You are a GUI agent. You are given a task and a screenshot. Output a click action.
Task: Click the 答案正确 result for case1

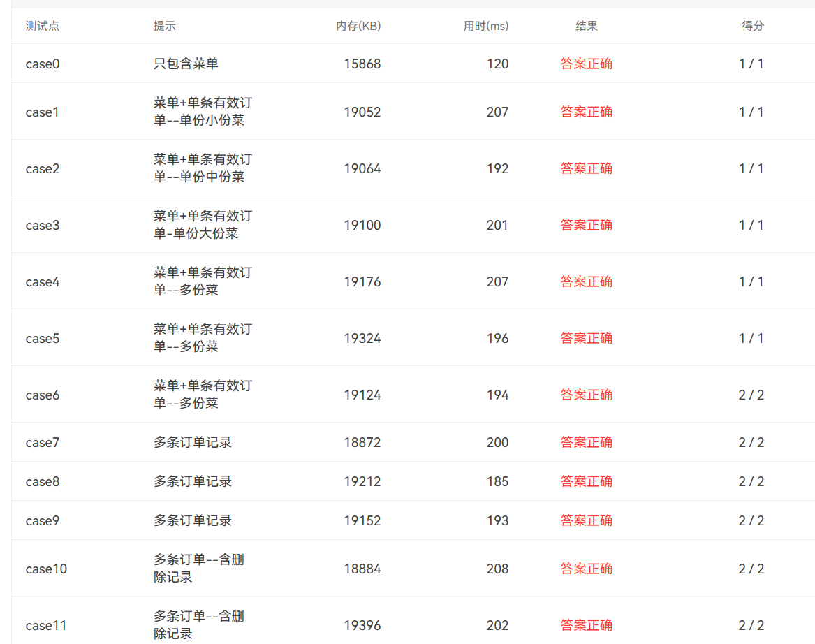click(586, 112)
